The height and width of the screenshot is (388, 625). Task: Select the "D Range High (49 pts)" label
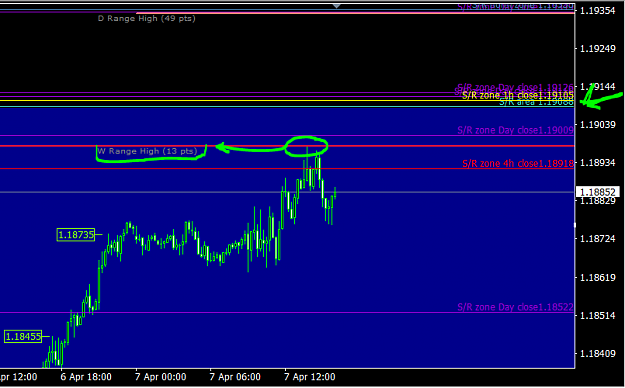click(x=147, y=18)
